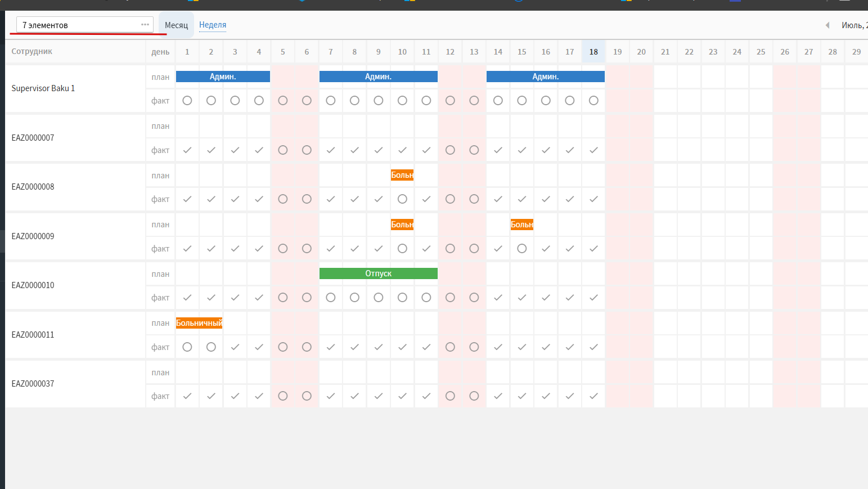Open the '7 элементов' dropdown selector
Screen dimensions: 868x489
(85, 25)
